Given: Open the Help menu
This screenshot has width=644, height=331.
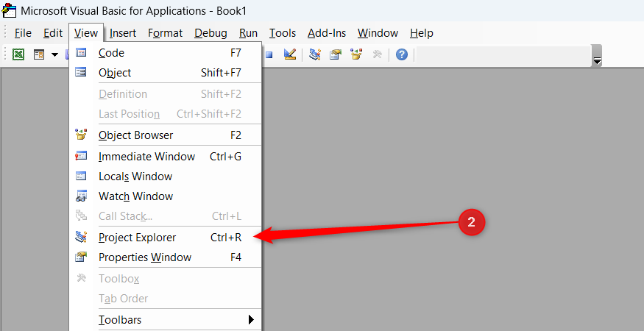Looking at the screenshot, I should (x=422, y=33).
